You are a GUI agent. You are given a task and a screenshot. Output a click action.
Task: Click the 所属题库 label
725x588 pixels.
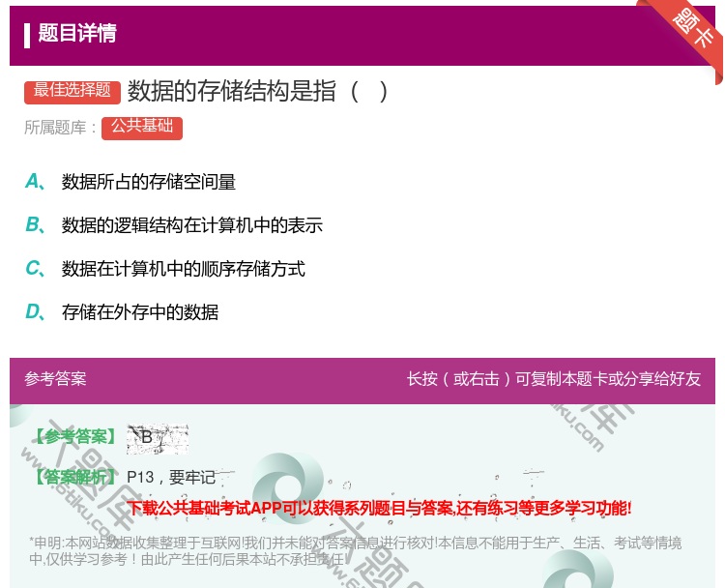(x=60, y=128)
